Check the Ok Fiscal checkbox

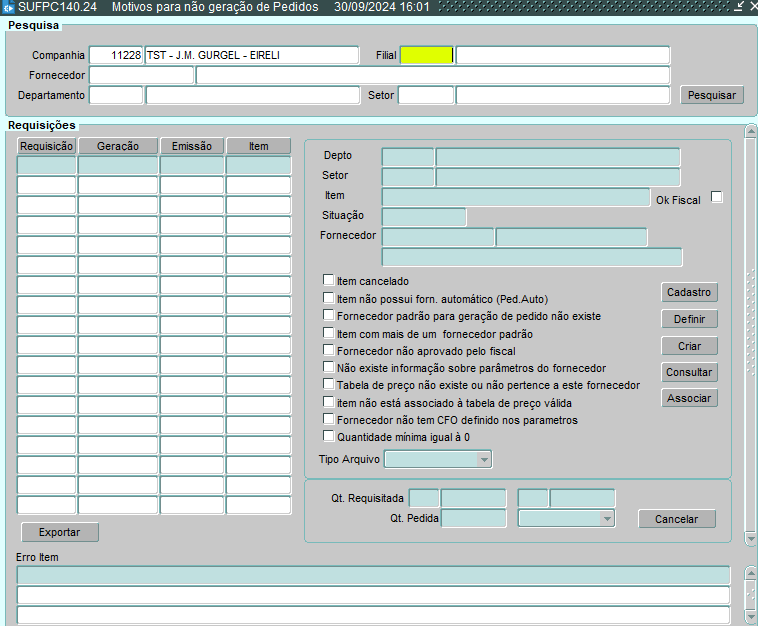(x=716, y=197)
